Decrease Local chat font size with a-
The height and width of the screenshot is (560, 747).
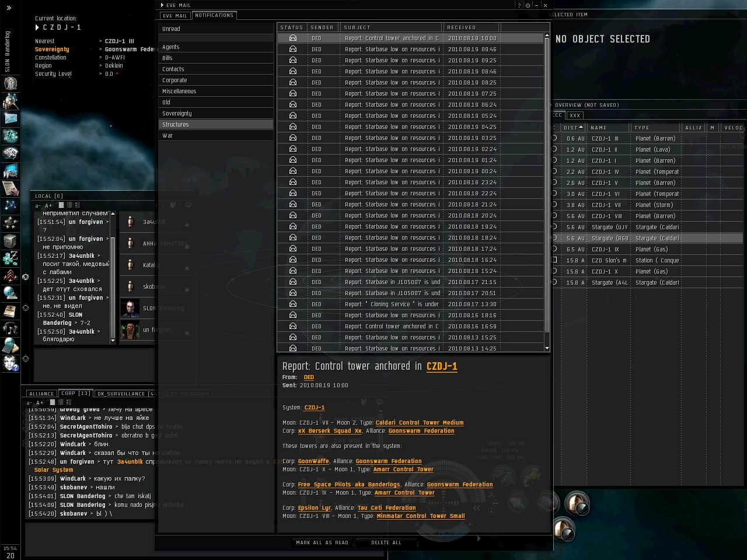click(x=39, y=205)
